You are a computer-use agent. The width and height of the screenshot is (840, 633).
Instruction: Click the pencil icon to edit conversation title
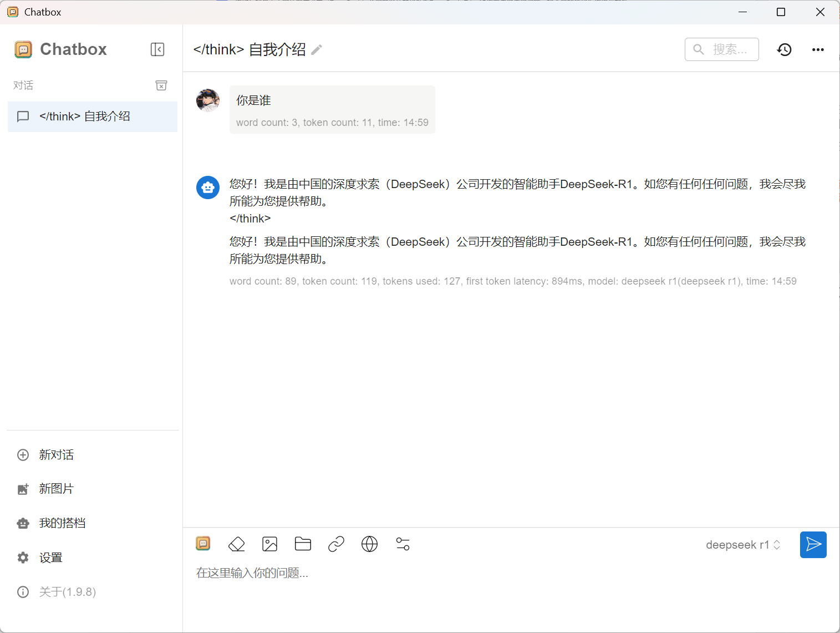tap(317, 50)
